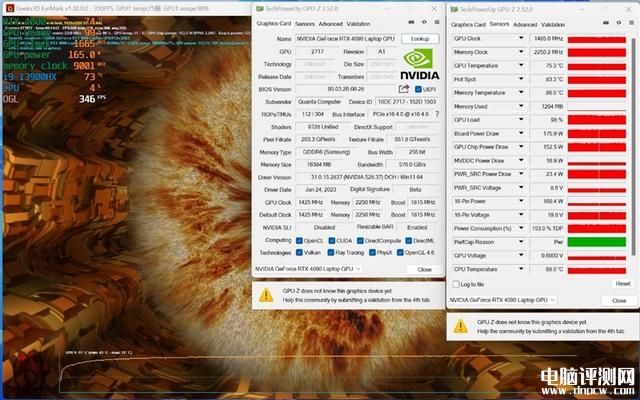This screenshot has height=400, width=640.
Task: Toggle the Vulkan checkbox
Action: point(299,253)
